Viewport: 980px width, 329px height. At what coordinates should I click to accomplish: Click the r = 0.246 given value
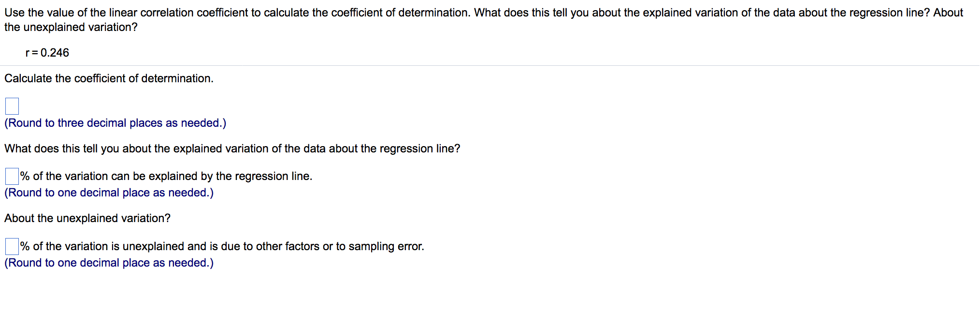point(47,53)
